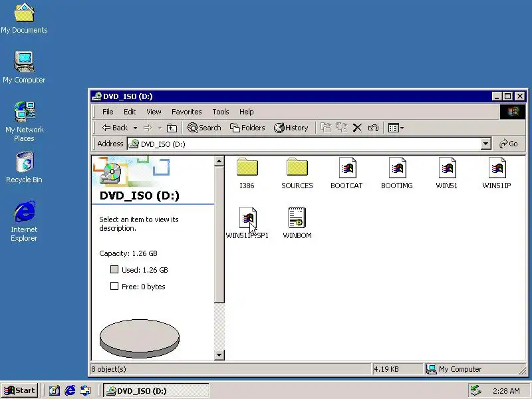Screen dimensions: 532x399
Task: Click the DVD_ISO (D:) taskbar button
Action: coord(156,390)
